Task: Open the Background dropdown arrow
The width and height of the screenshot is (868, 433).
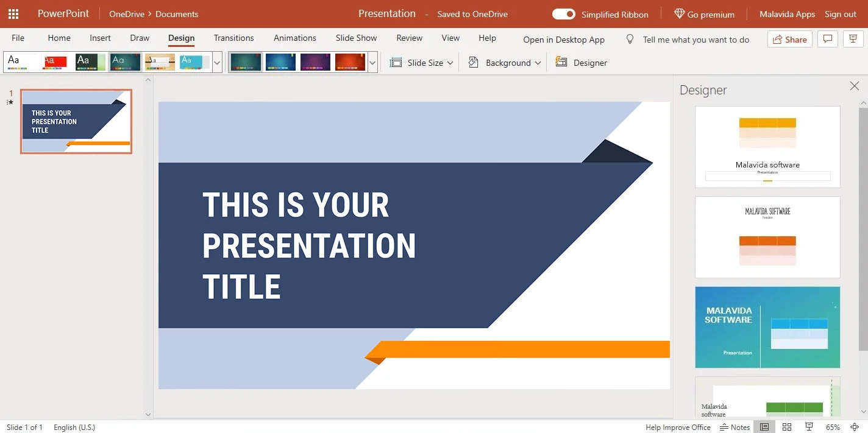Action: click(538, 63)
